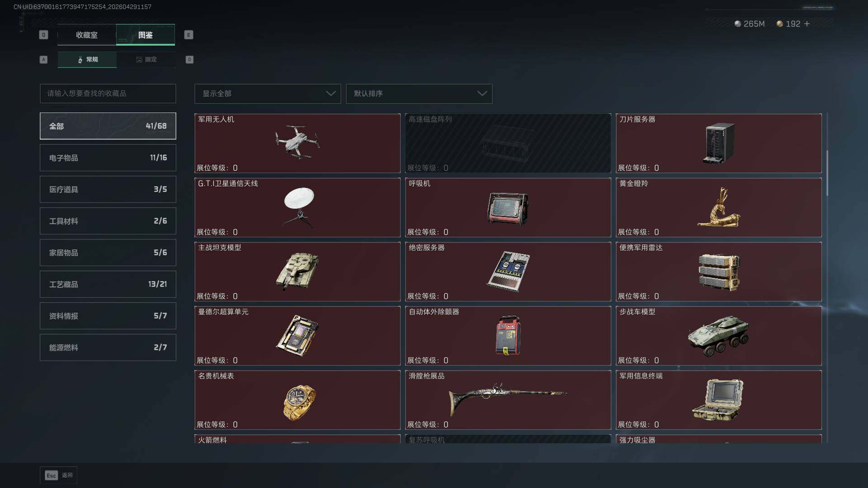Screen dimensions: 868x488
Task: Open the 工艺藏品 13/21 category
Action: tap(108, 284)
